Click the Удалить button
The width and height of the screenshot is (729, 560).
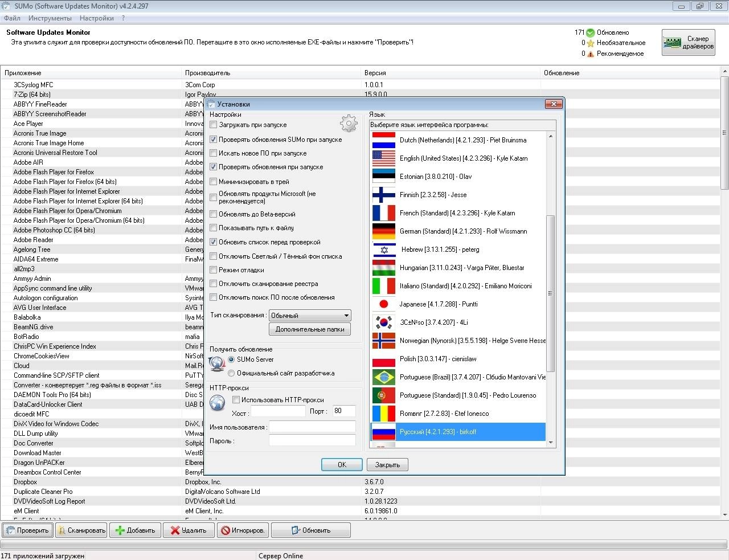pos(189,530)
